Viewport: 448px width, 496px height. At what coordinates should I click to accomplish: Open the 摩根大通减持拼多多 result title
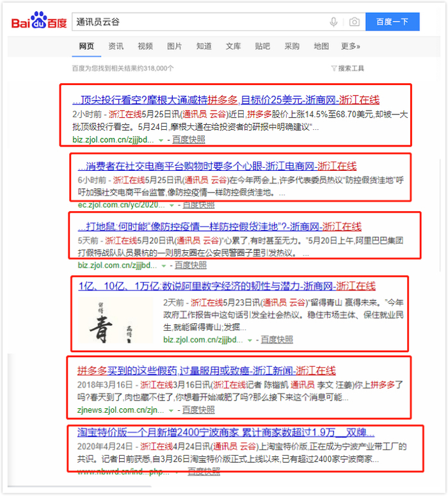click(226, 100)
